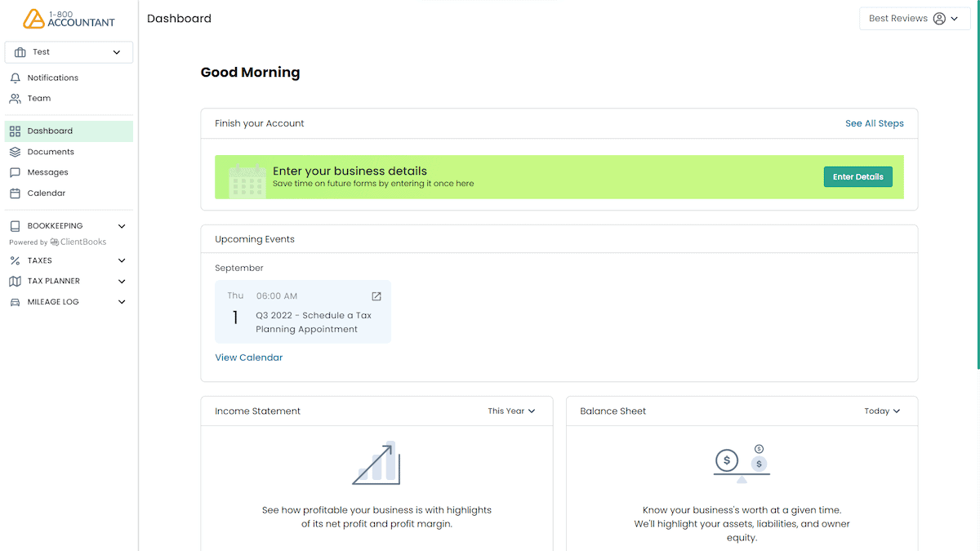Click See All Steps link
The height and width of the screenshot is (551, 980).
point(875,123)
